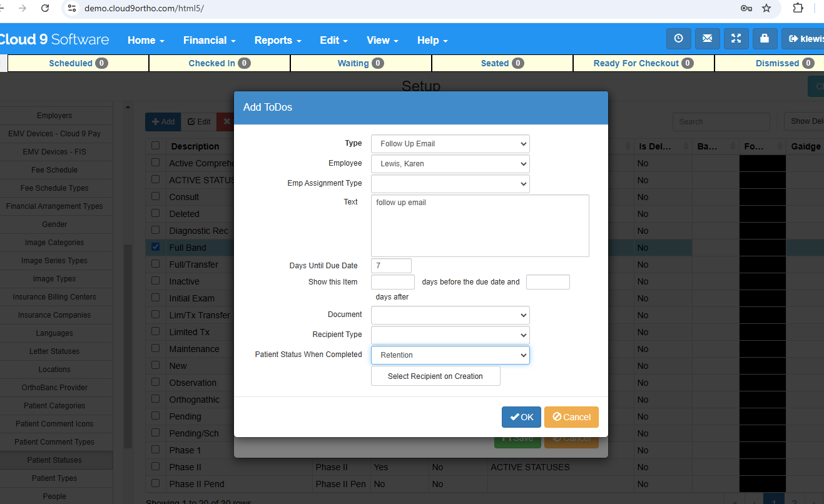
Task: Open the envelope mail icon
Action: [707, 39]
